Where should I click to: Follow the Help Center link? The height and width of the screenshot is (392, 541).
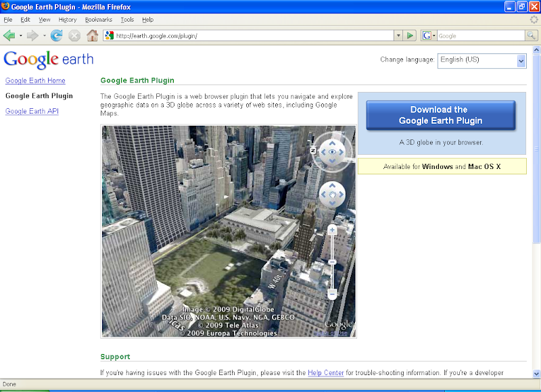click(x=326, y=372)
